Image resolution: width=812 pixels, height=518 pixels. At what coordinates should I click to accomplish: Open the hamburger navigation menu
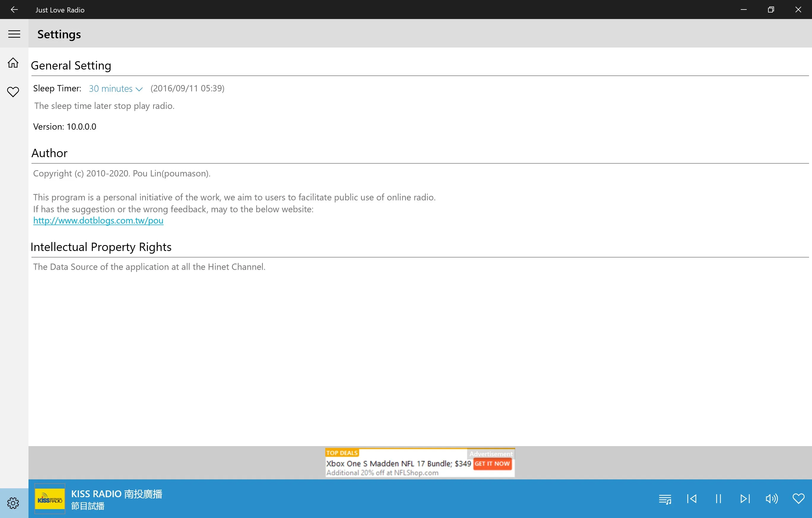14,34
